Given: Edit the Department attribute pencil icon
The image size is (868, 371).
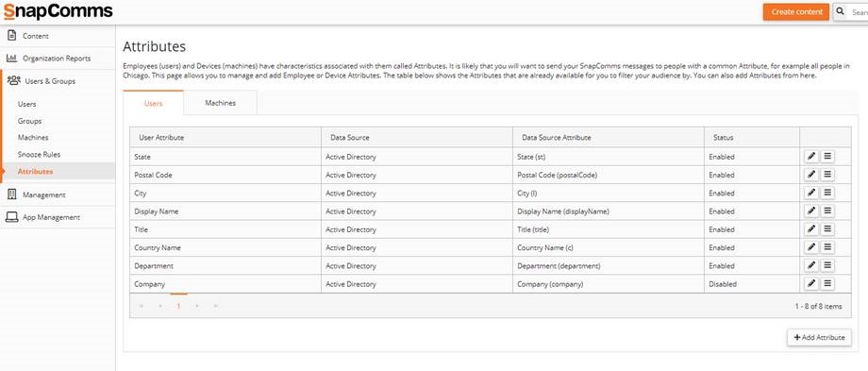Looking at the screenshot, I should [811, 266].
